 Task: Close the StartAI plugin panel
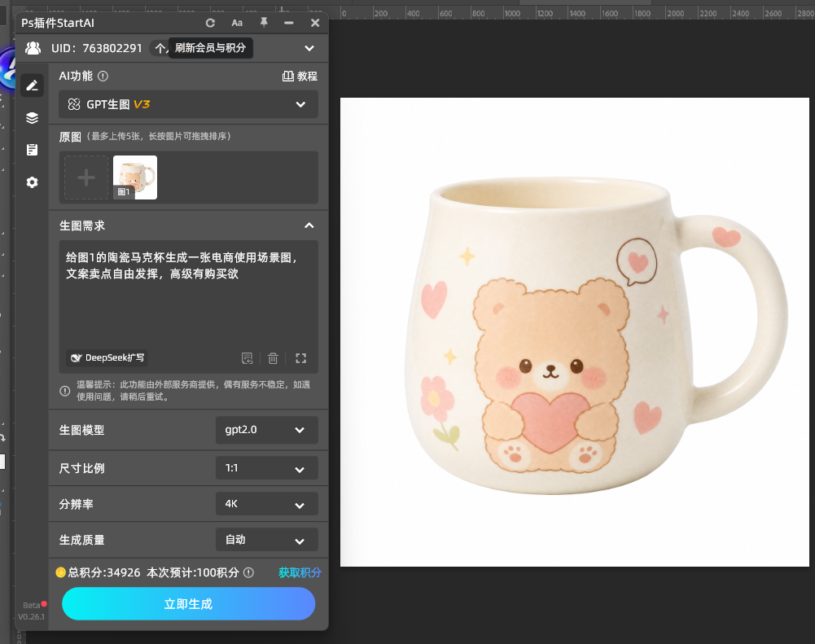(x=315, y=23)
